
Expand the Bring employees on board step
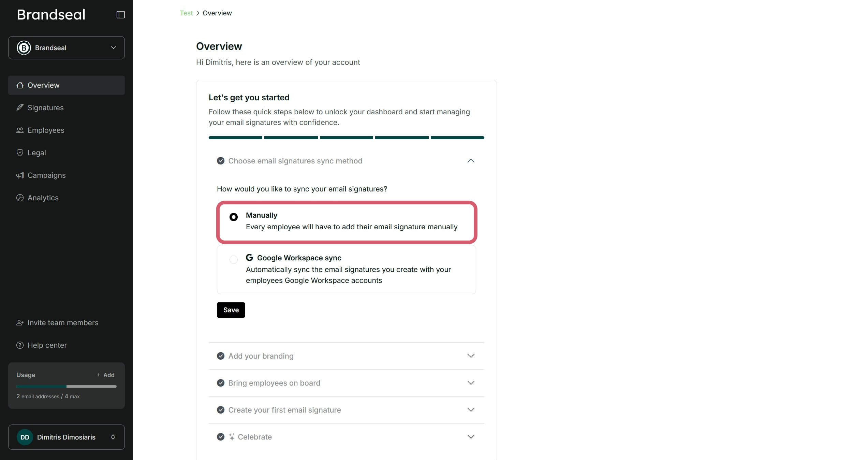[x=471, y=383]
